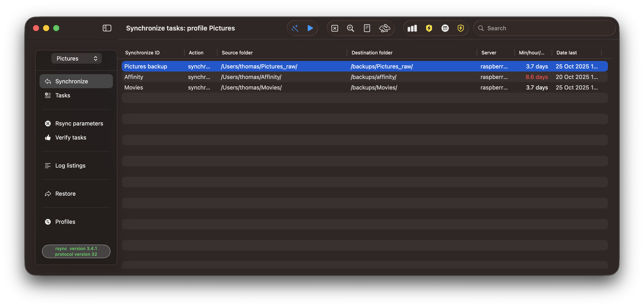Open the magnifier rsync output icon
The image size is (644, 308).
(x=351, y=28)
